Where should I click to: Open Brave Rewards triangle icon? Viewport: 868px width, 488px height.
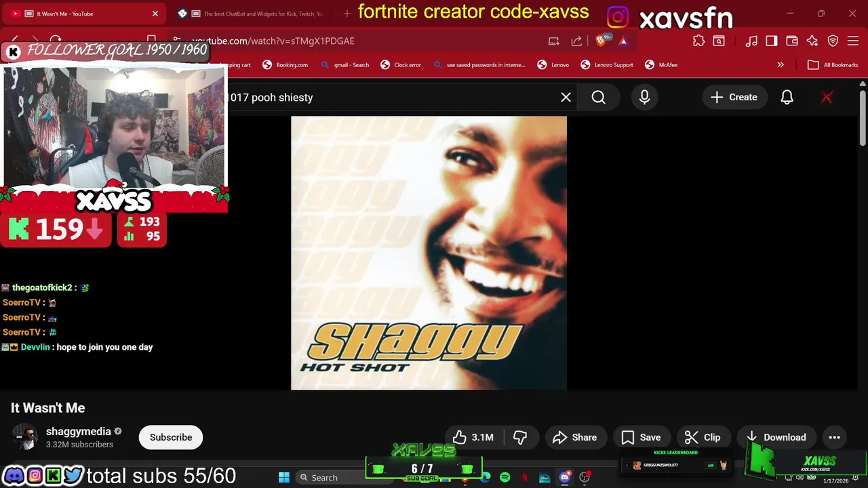tap(623, 41)
